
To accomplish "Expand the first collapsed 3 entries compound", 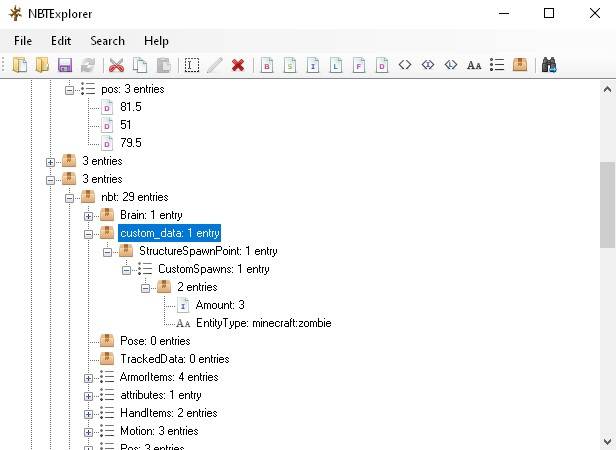I will coord(51,162).
